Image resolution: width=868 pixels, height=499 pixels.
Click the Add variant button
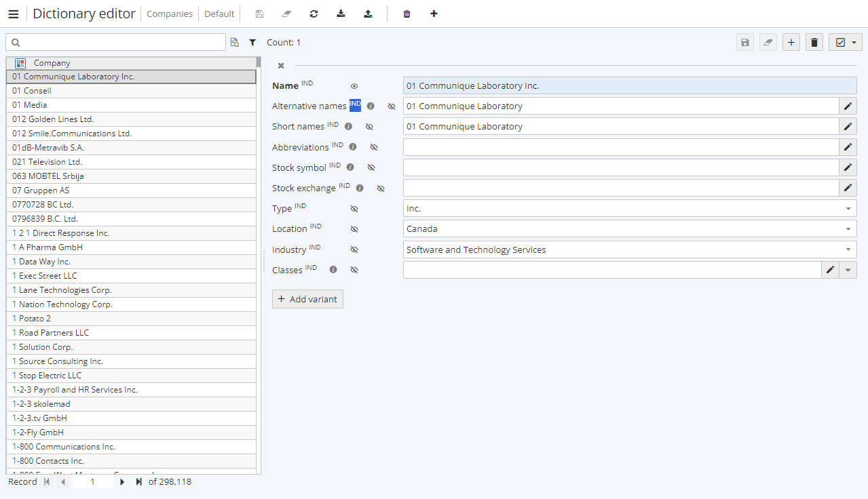(x=307, y=299)
